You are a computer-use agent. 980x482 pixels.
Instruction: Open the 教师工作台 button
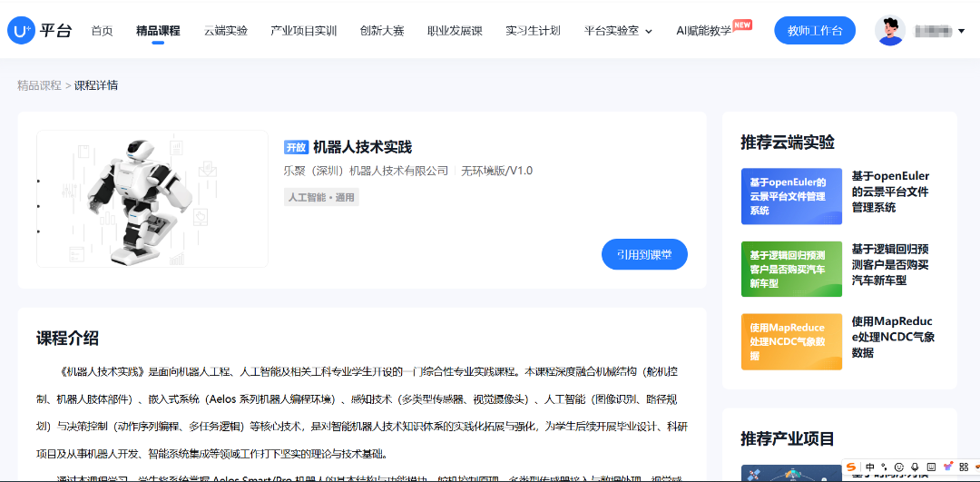815,31
